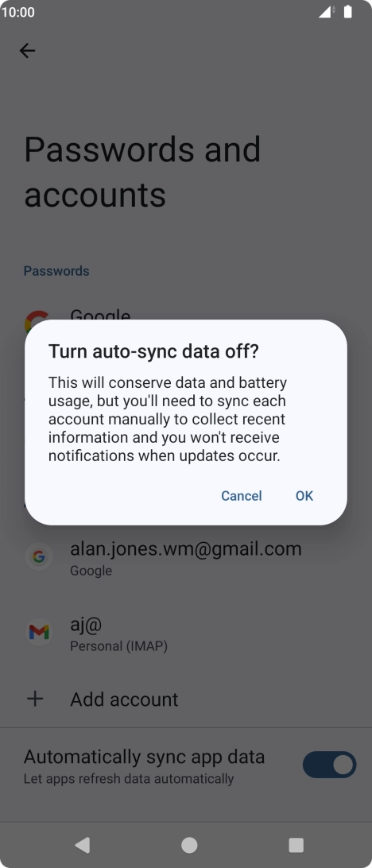The width and height of the screenshot is (372, 868).
Task: Click the Gmail envelope icon
Action: pyautogui.click(x=39, y=632)
